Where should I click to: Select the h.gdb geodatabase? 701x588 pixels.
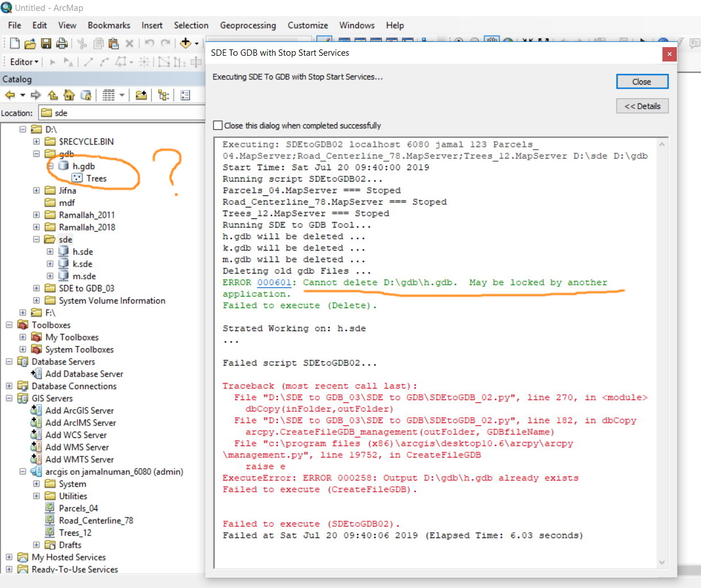point(77,166)
